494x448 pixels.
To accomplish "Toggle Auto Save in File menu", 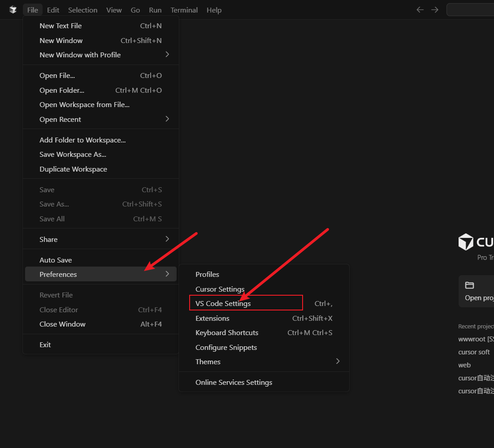I will coord(56,260).
